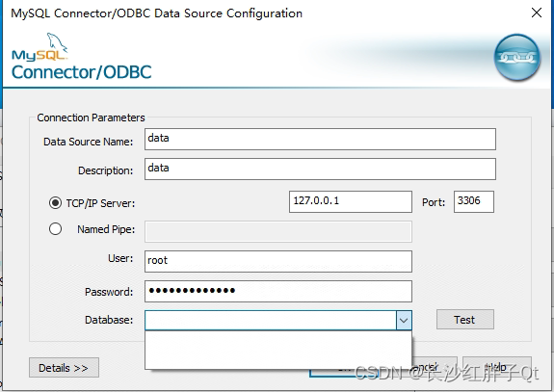Close the ODBC configuration dialog
The image size is (554, 392).
click(537, 13)
